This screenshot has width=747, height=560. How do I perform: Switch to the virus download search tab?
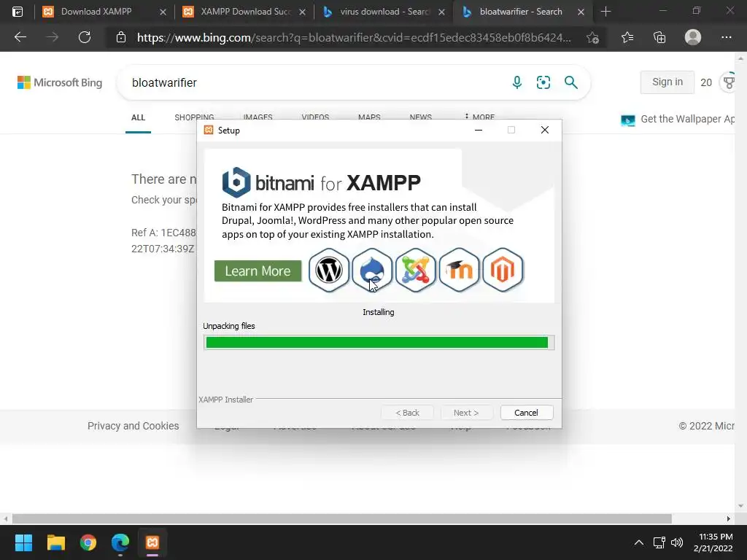pos(384,12)
